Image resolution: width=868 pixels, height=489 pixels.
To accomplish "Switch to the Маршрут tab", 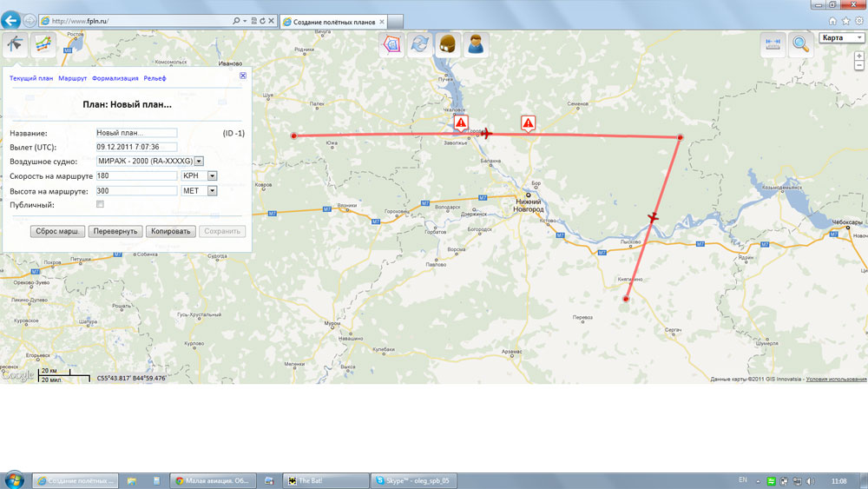I will coord(72,78).
